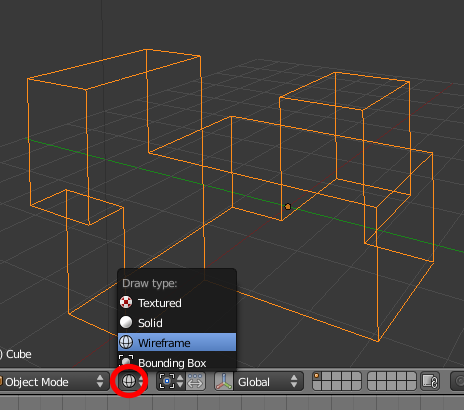464x410 pixels.
Task: Open the Object Mode dropdown
Action: 53,381
